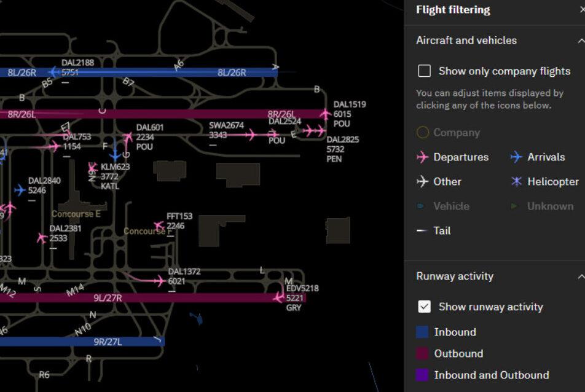Click the Unknown filter icon
The image size is (585, 392).
click(x=515, y=206)
